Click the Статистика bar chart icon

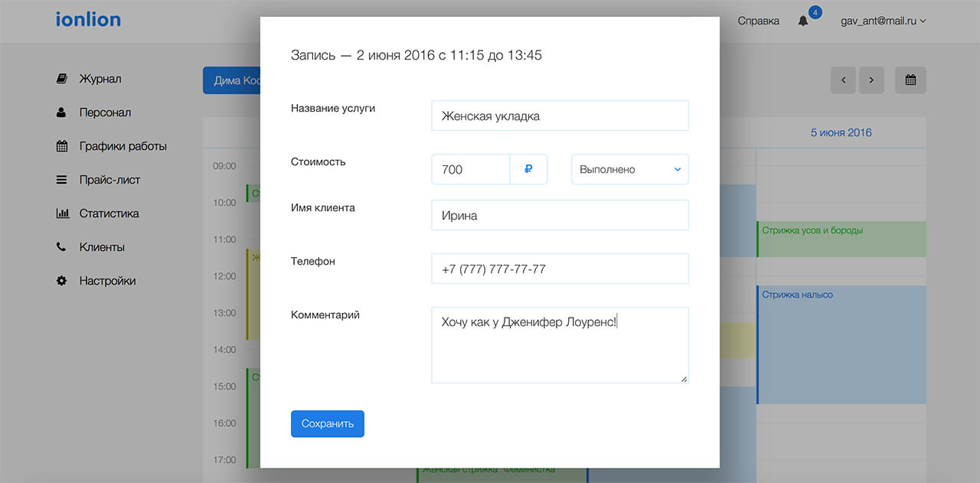(62, 214)
